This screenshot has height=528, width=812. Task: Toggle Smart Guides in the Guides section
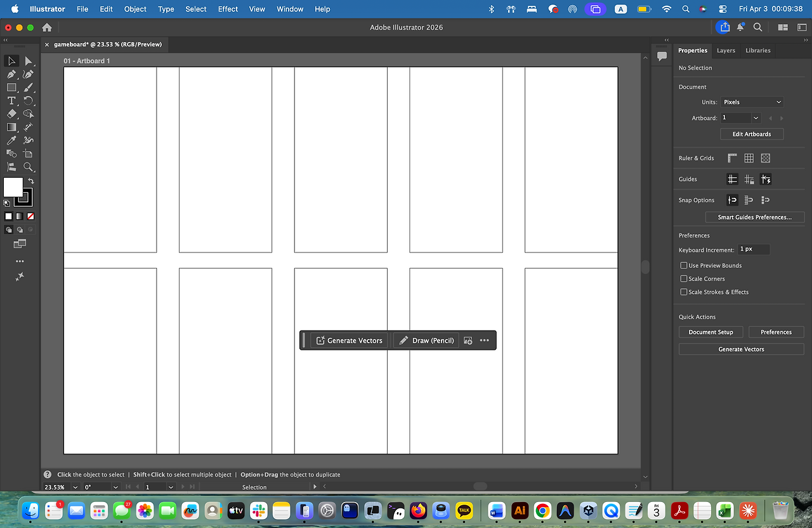point(766,179)
